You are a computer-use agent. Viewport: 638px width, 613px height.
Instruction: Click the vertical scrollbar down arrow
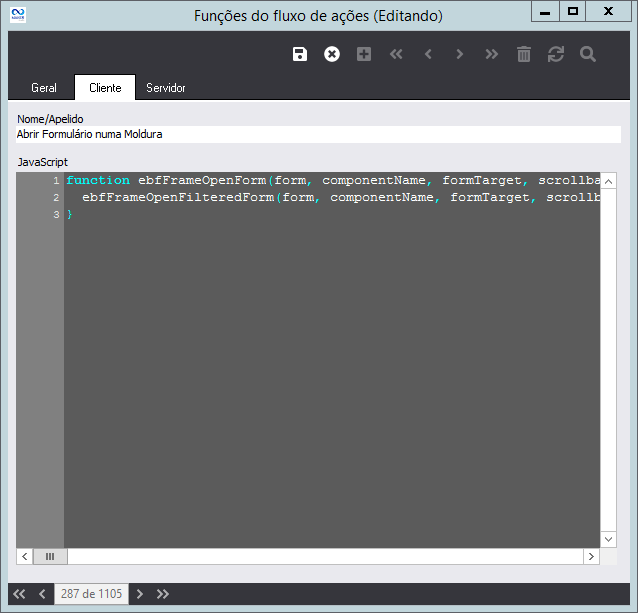click(609, 539)
